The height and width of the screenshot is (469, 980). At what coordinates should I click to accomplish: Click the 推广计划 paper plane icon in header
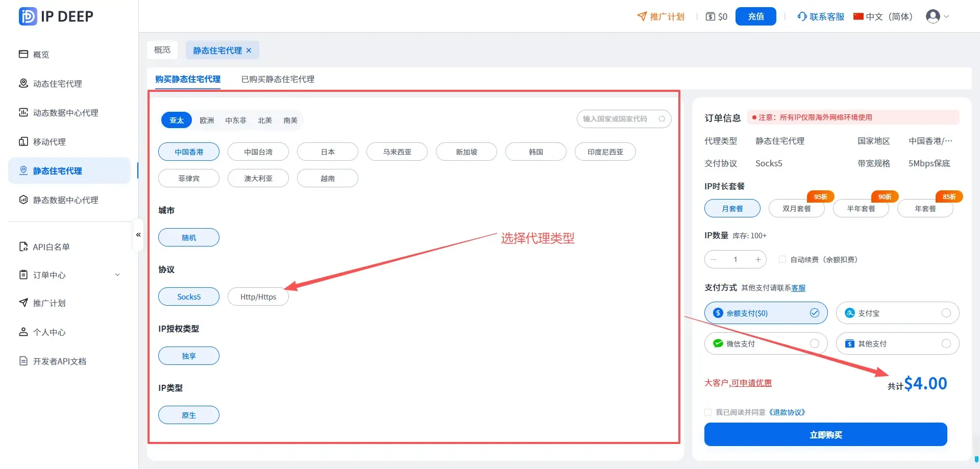[x=642, y=16]
